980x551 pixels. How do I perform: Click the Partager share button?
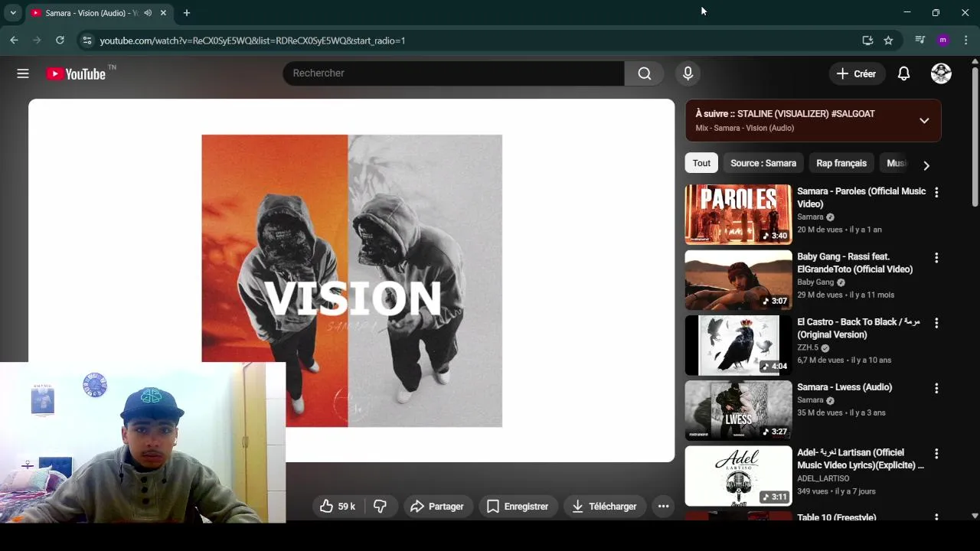pyautogui.click(x=437, y=506)
